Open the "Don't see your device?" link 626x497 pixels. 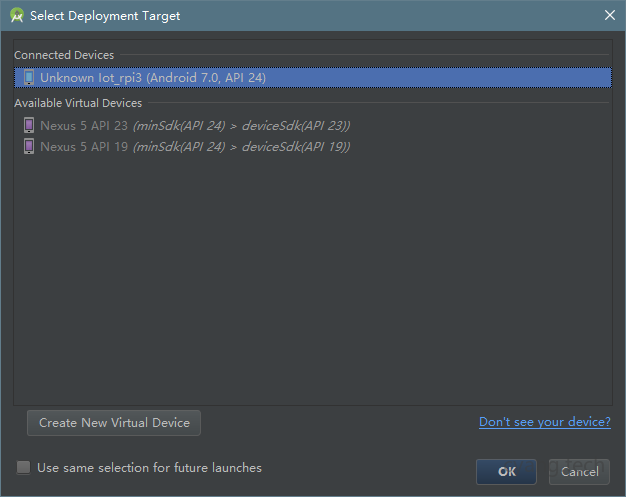(x=544, y=422)
